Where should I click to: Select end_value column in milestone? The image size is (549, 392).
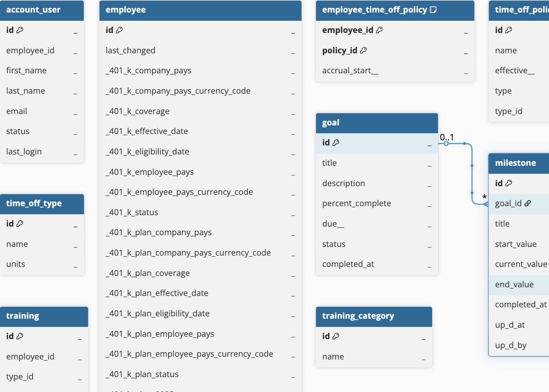click(x=519, y=285)
